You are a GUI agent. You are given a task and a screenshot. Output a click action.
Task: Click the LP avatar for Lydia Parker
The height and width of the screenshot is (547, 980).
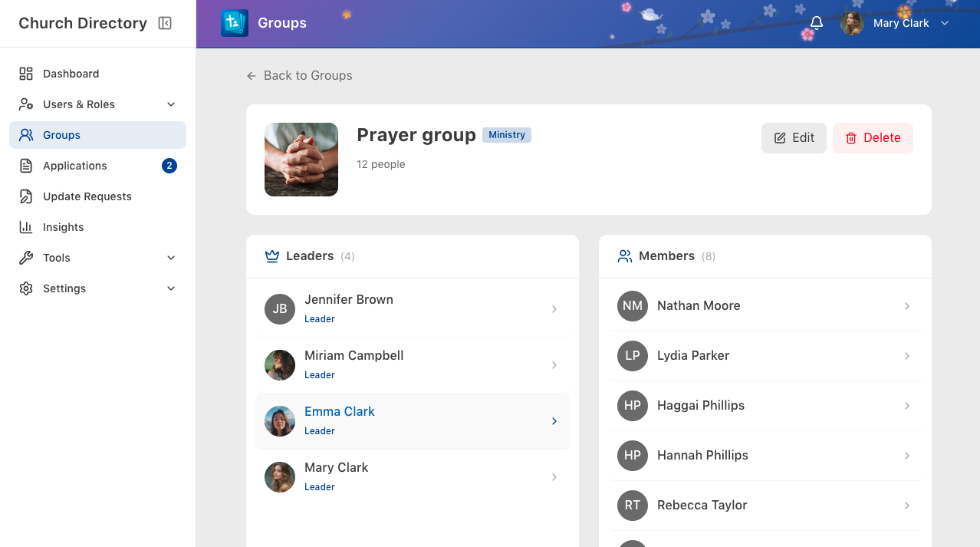(x=633, y=356)
